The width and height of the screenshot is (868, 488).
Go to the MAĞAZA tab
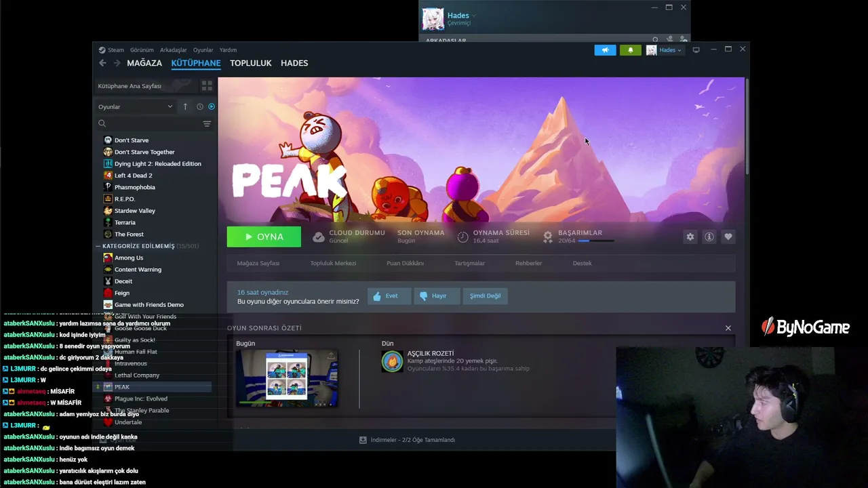tap(144, 63)
